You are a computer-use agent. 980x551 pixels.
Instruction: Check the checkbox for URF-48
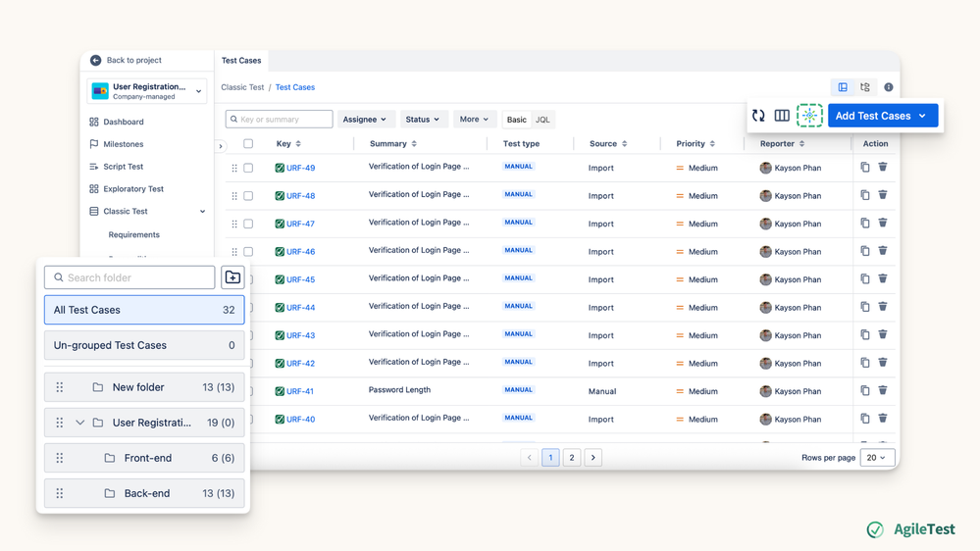[248, 196]
